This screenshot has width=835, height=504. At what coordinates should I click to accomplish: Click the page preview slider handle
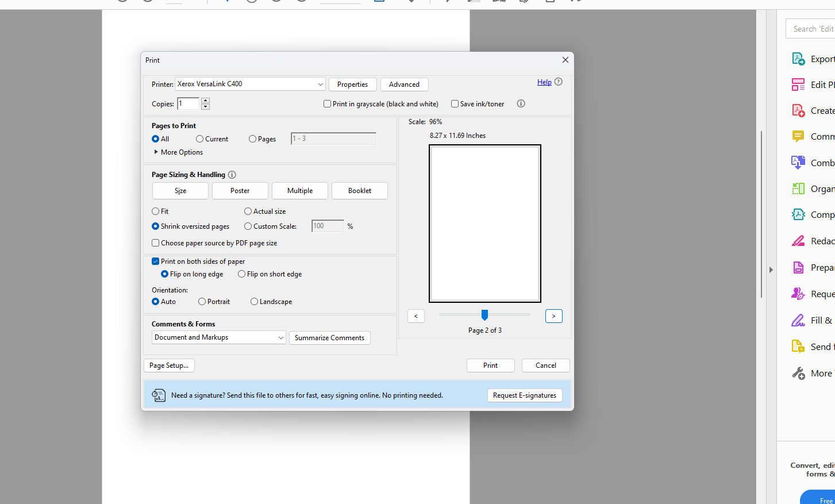[484, 314]
